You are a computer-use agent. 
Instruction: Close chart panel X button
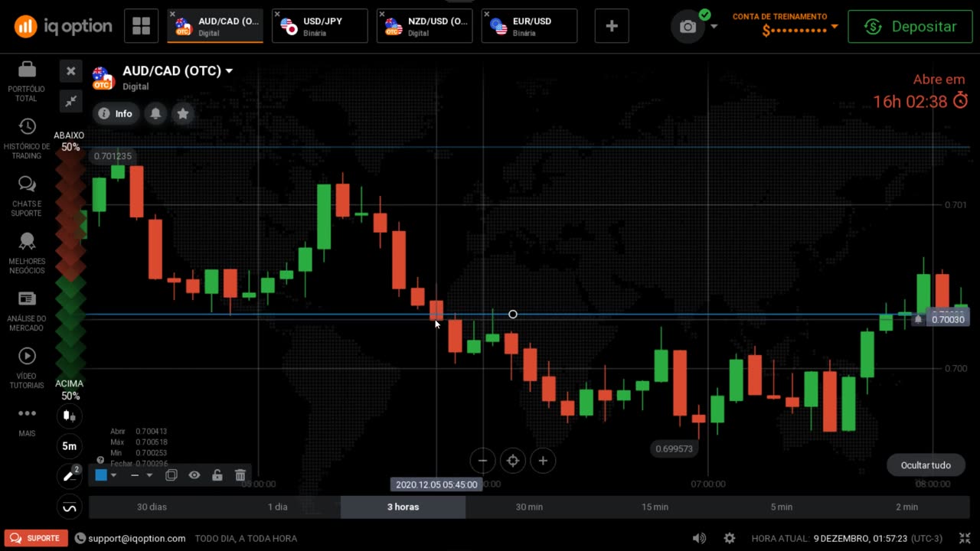[70, 71]
